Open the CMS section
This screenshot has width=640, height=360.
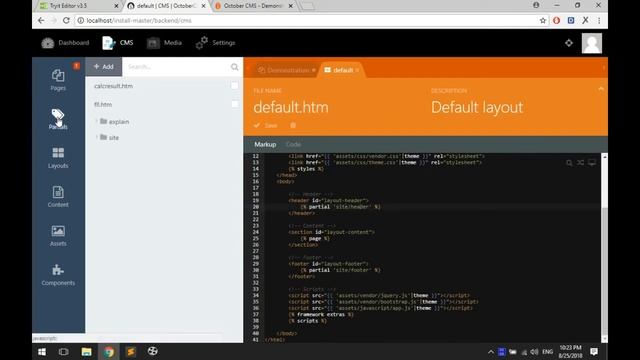coord(118,43)
